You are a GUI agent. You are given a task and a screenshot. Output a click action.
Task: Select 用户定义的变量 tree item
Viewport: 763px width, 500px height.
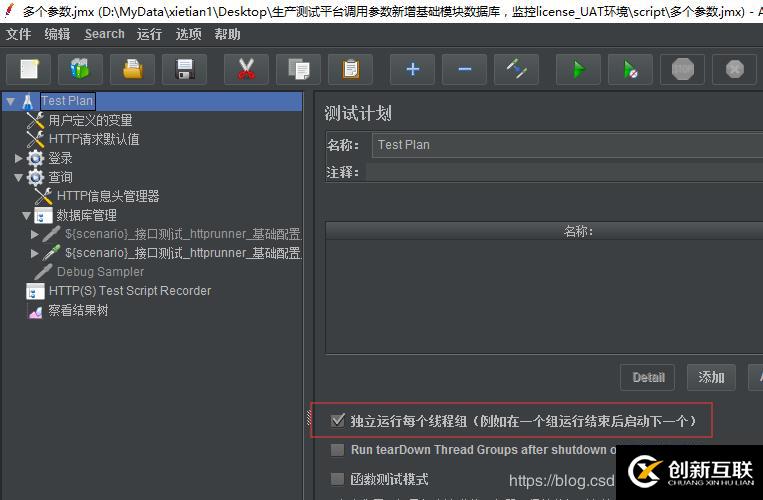(91, 120)
